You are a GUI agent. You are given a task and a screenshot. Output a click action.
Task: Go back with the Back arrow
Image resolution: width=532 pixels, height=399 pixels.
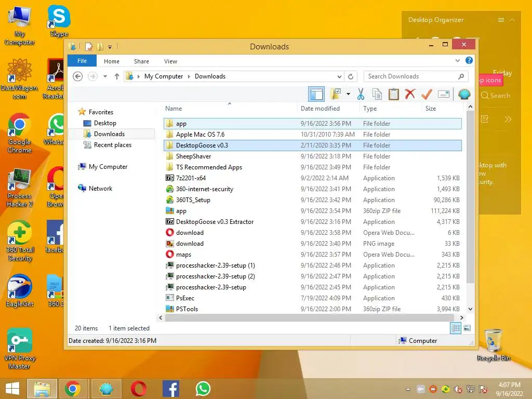78,76
